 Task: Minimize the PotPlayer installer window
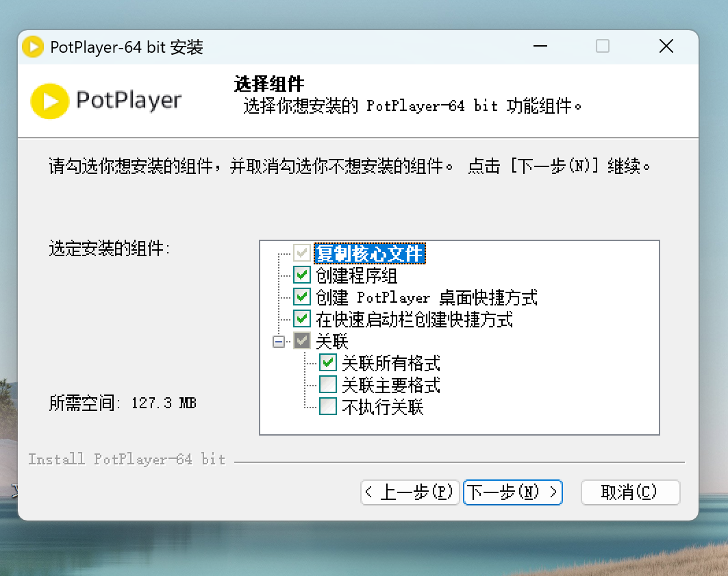(540, 47)
